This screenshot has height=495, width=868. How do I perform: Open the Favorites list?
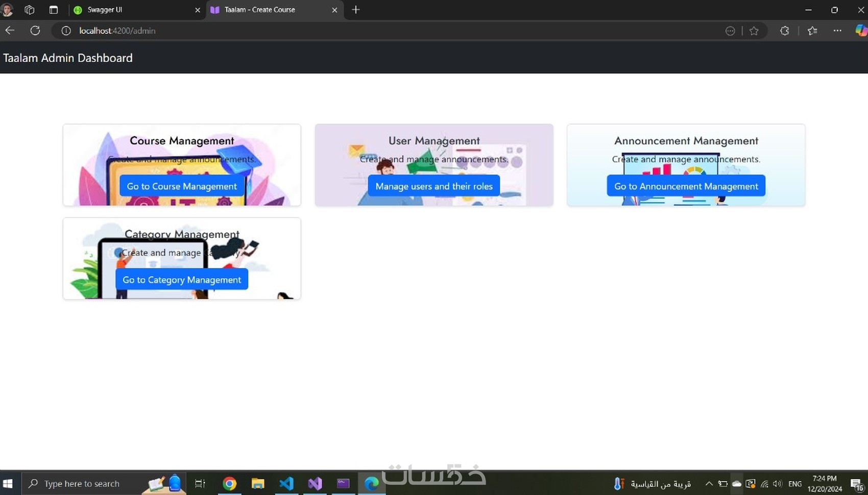tap(812, 31)
